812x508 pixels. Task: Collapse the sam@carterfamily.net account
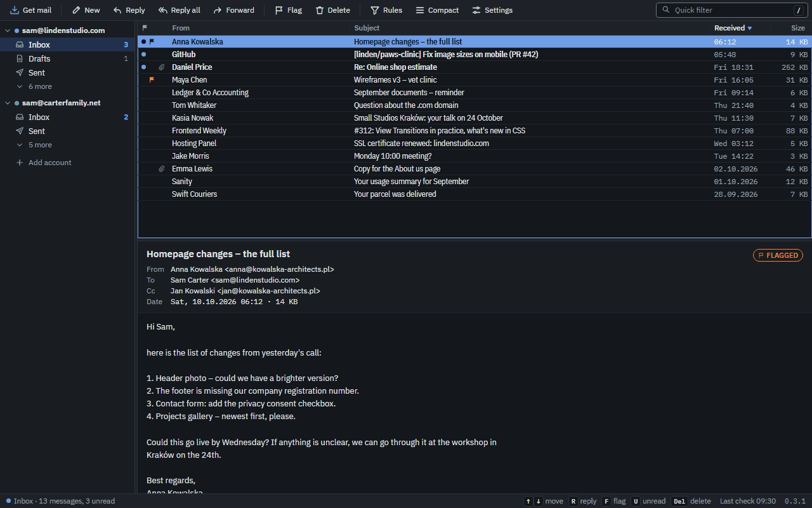pos(8,103)
